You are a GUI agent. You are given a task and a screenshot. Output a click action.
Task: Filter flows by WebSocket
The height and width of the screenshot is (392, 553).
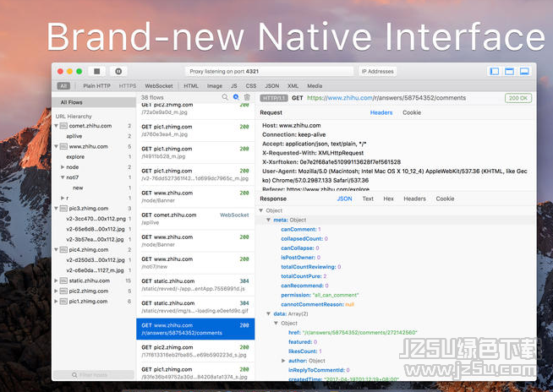[159, 85]
